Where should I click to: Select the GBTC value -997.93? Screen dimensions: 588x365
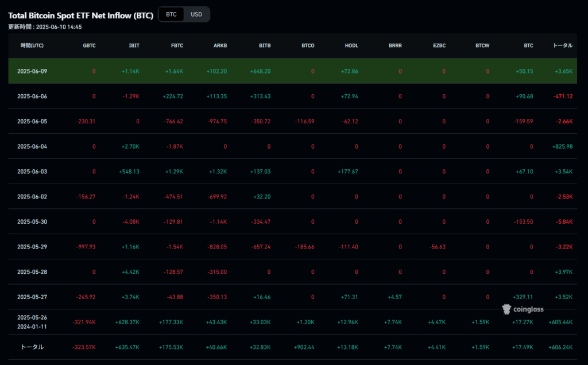(x=86, y=247)
